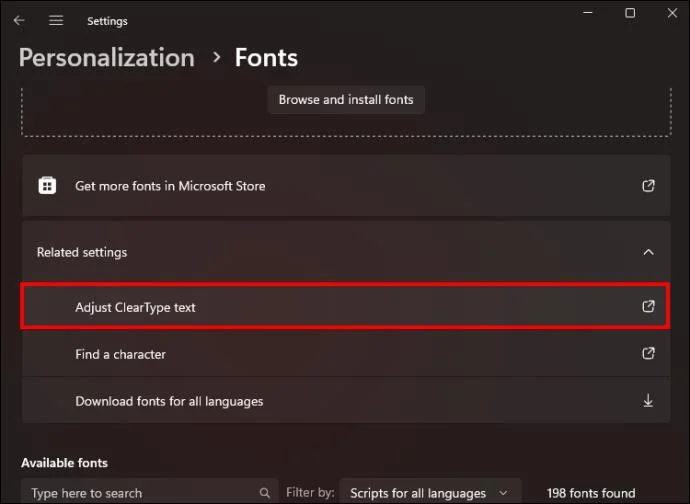Click the search magnifier icon in font search
The image size is (690, 504).
point(264,493)
